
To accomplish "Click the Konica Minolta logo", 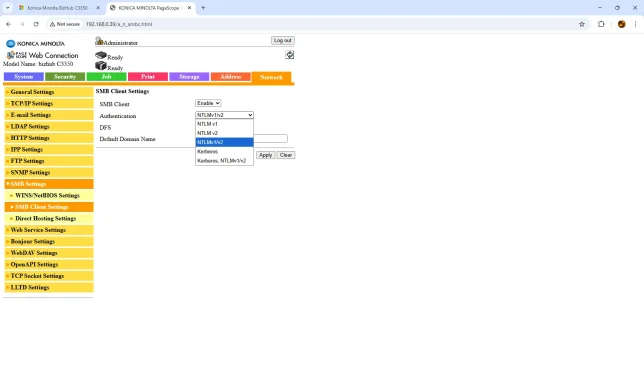I will (x=35, y=44).
